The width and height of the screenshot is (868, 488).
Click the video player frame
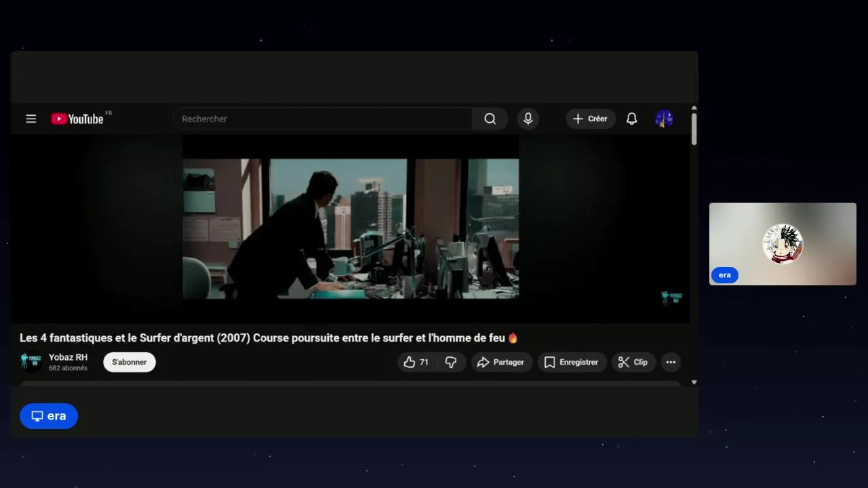[x=351, y=228]
